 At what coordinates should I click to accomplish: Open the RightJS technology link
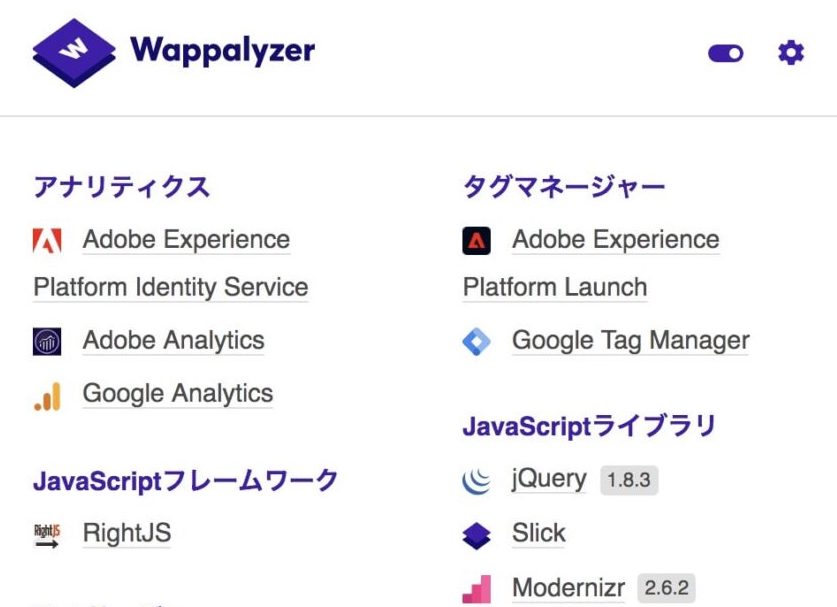tap(127, 533)
